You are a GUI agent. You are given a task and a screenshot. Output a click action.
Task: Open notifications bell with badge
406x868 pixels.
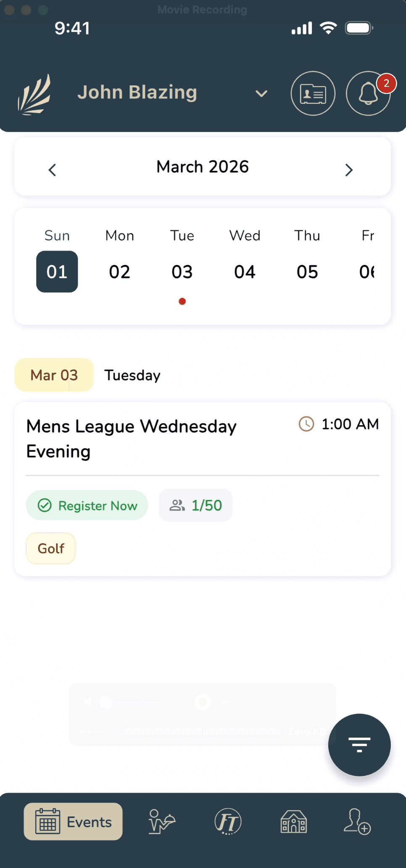click(x=369, y=93)
